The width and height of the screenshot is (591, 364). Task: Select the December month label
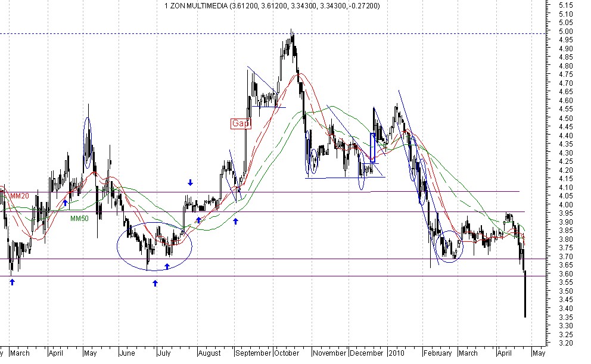[366, 353]
